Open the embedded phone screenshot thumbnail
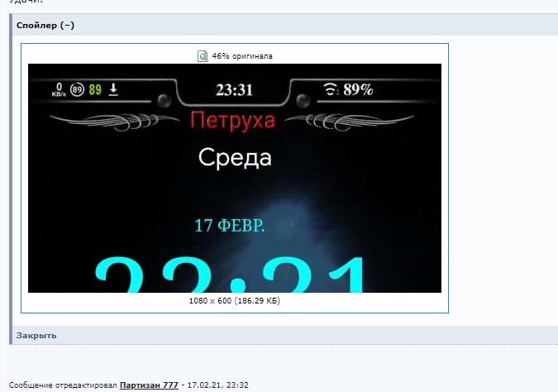558x392 pixels. pyautogui.click(x=235, y=178)
